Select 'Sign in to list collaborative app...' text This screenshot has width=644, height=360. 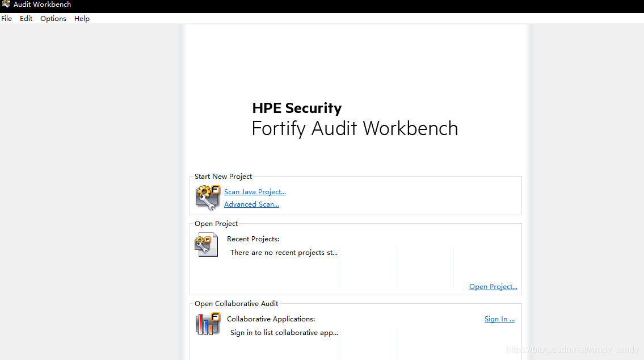284,333
